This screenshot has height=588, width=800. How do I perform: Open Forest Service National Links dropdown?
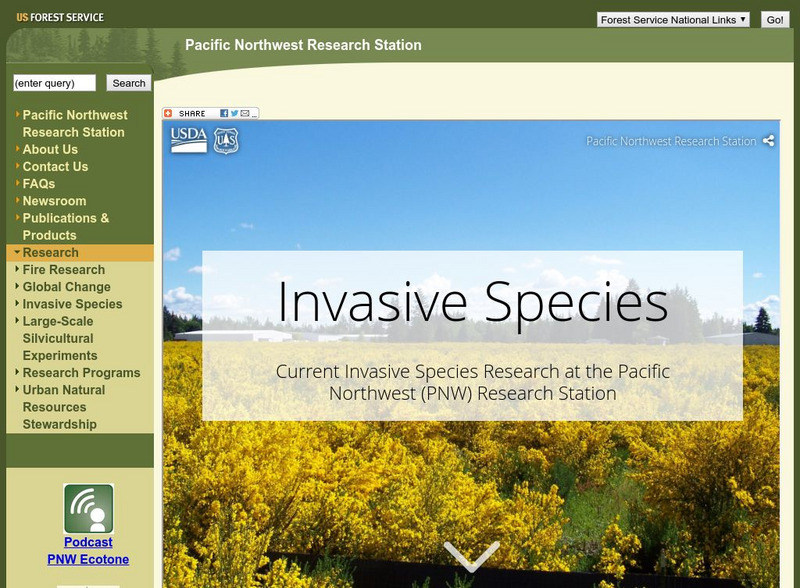pyautogui.click(x=673, y=19)
